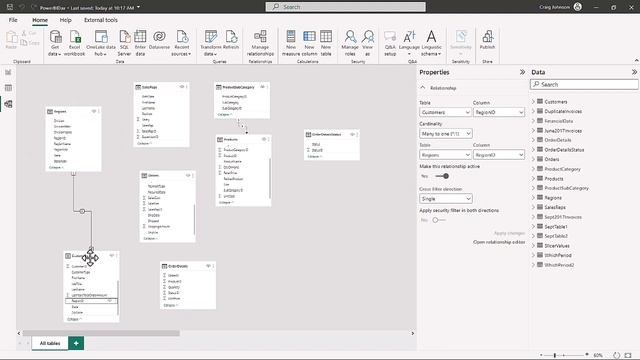
Task: Switch to Report view in sidebar
Action: point(8,72)
